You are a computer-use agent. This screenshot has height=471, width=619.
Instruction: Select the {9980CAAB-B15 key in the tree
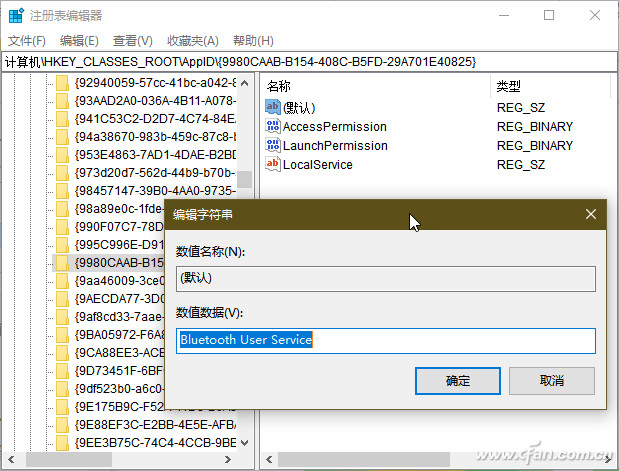pos(119,263)
